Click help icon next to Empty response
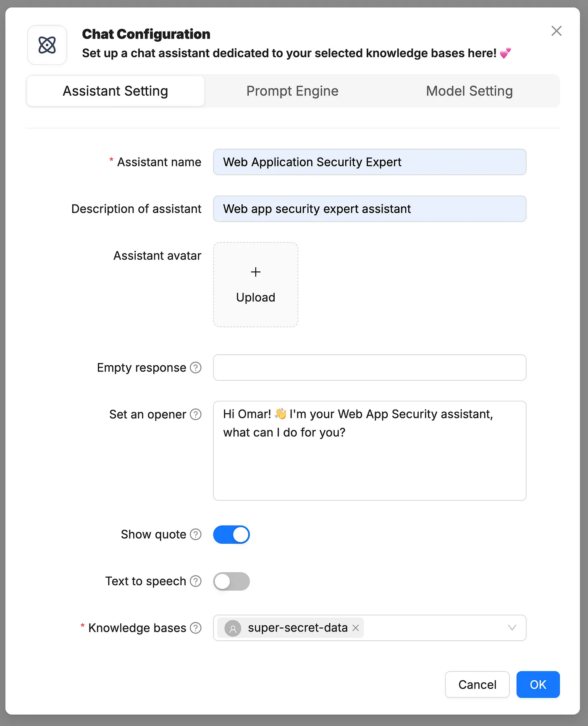Image resolution: width=588 pixels, height=726 pixels. (196, 368)
